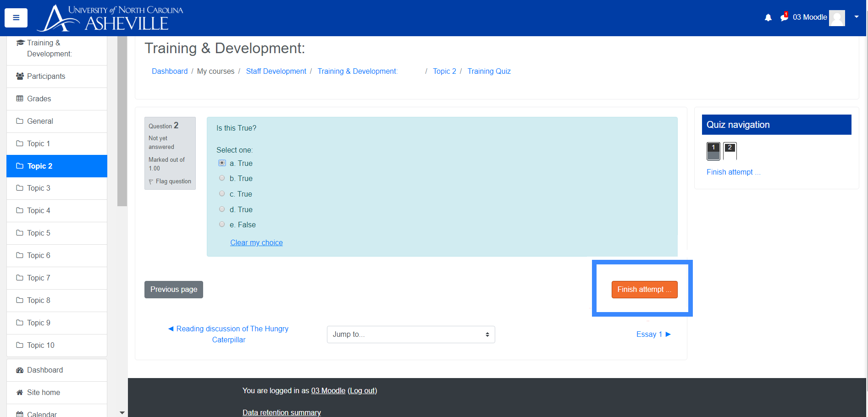Screen dimensions: 868x417
Task: Go to question 2 in quiz navigation
Action: click(x=730, y=151)
